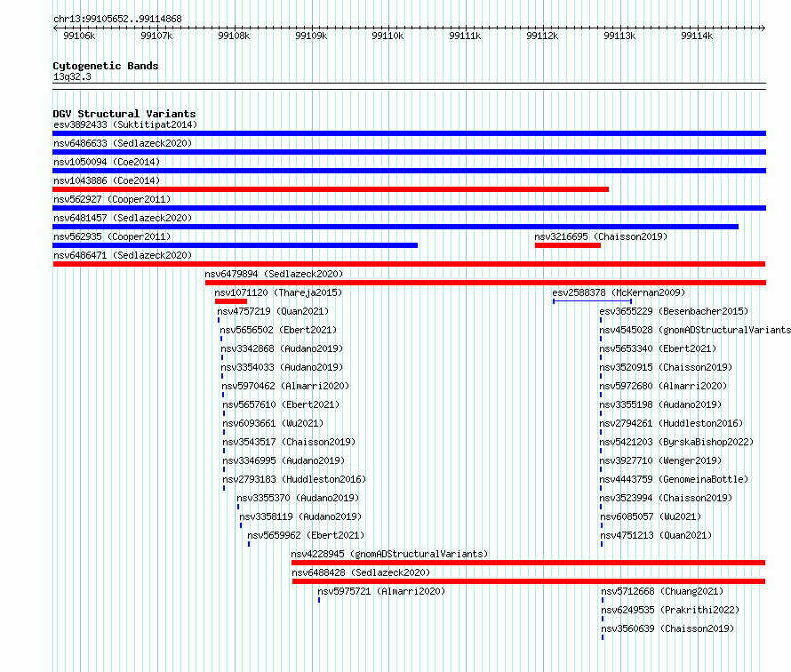Click nsv5712668 (Chuang2021) label
This screenshot has height=672, width=791.
tap(662, 591)
